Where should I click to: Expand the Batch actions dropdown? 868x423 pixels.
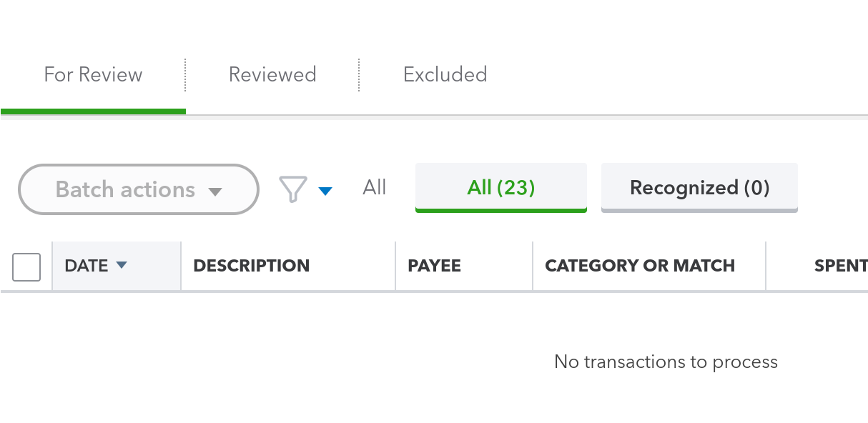pos(138,189)
